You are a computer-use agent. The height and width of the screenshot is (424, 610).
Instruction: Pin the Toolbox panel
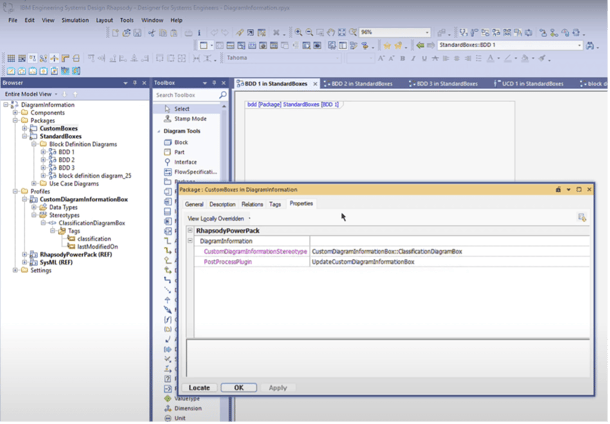214,83
